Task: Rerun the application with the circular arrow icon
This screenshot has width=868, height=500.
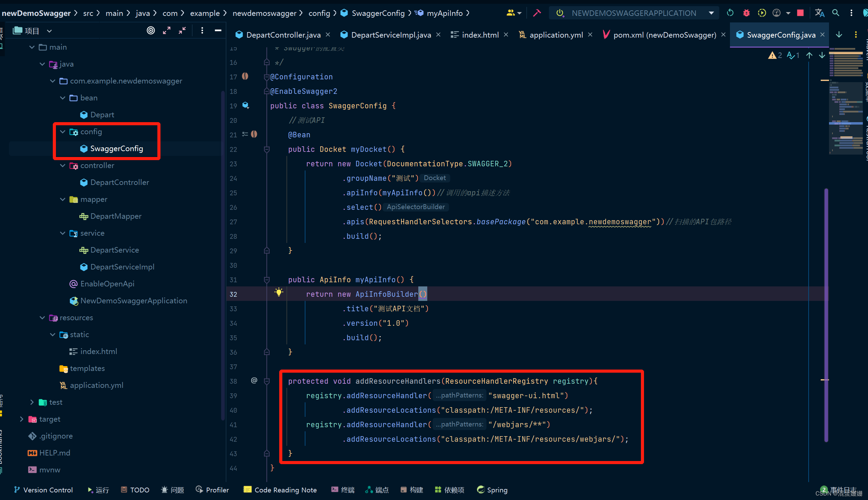Action: point(730,13)
